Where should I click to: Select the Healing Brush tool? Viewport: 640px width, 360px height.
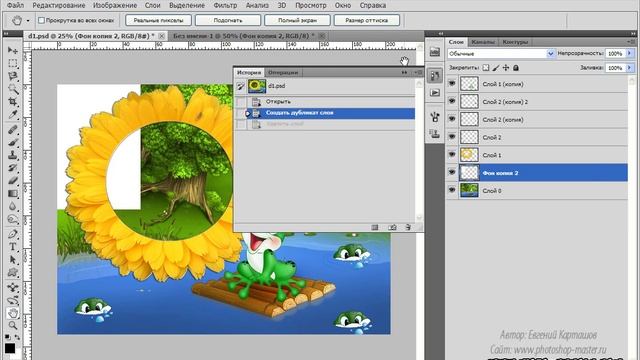click(13, 130)
